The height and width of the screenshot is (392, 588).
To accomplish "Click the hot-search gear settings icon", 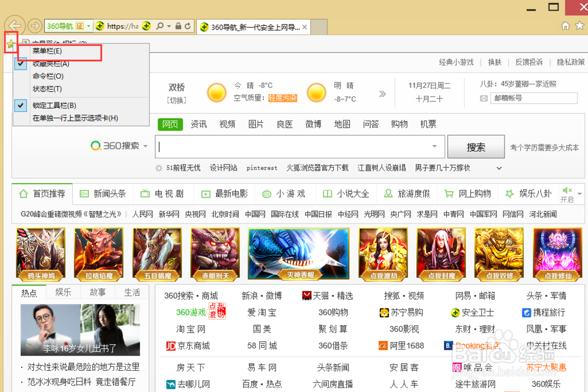I will 159,168.
